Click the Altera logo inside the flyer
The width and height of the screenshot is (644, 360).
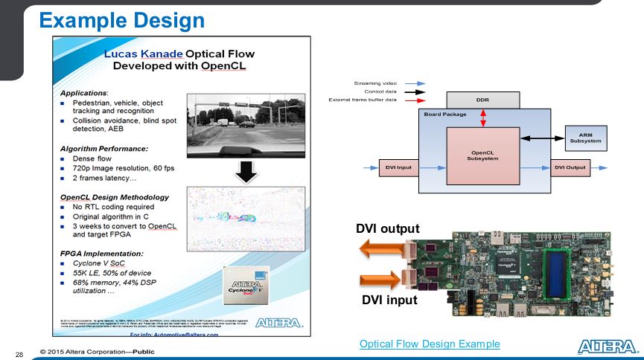pos(279,323)
